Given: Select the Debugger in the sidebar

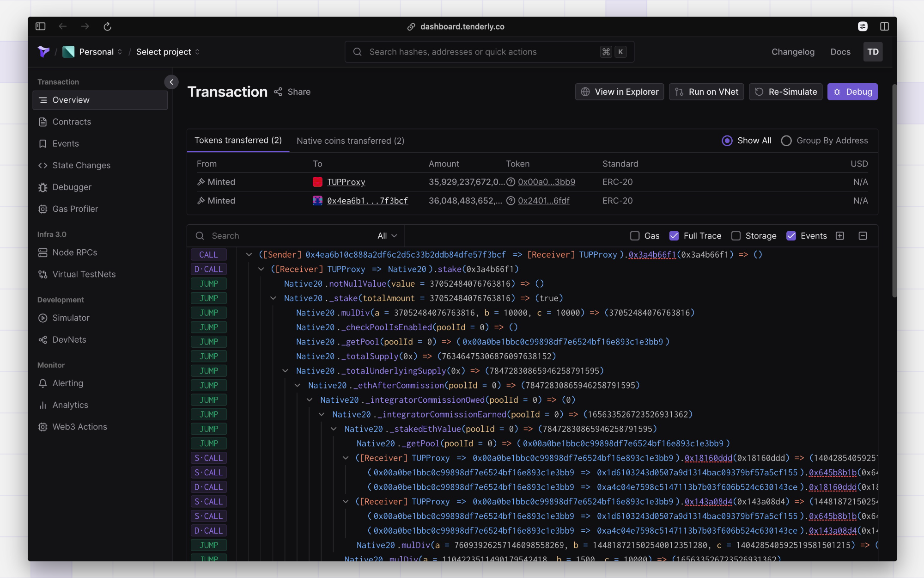Looking at the screenshot, I should pos(72,187).
